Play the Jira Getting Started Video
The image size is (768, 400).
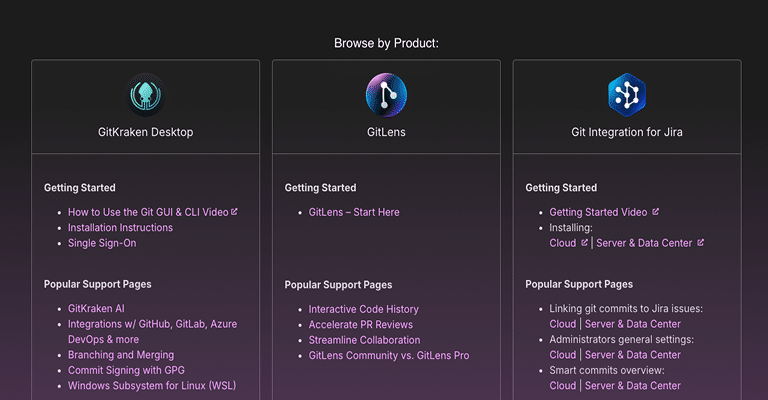click(x=598, y=212)
